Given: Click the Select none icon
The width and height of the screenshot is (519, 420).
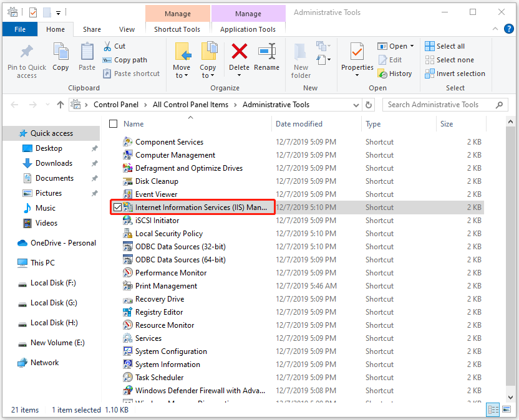Looking at the screenshot, I should (429, 60).
